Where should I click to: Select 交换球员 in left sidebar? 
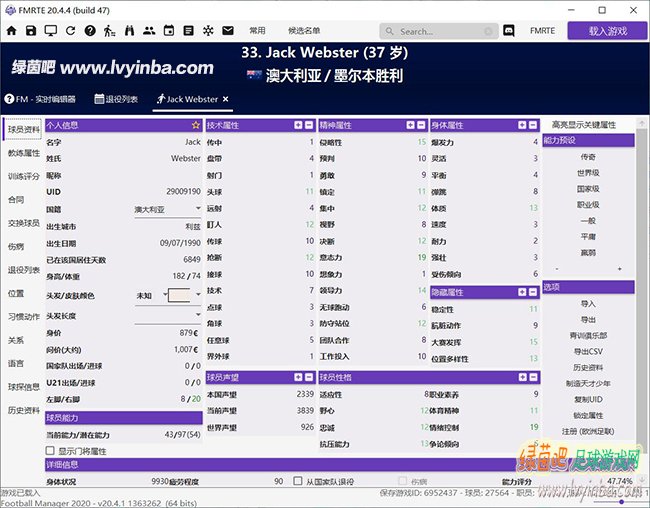24,223
